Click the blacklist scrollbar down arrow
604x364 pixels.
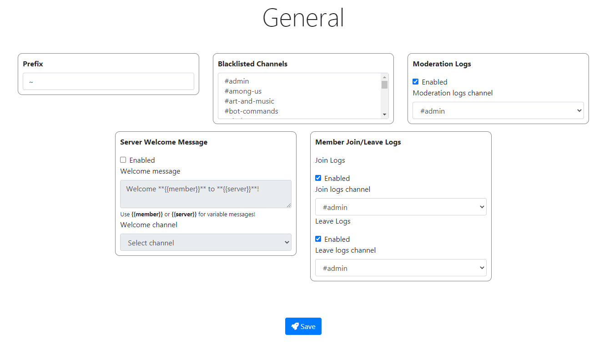tap(384, 115)
